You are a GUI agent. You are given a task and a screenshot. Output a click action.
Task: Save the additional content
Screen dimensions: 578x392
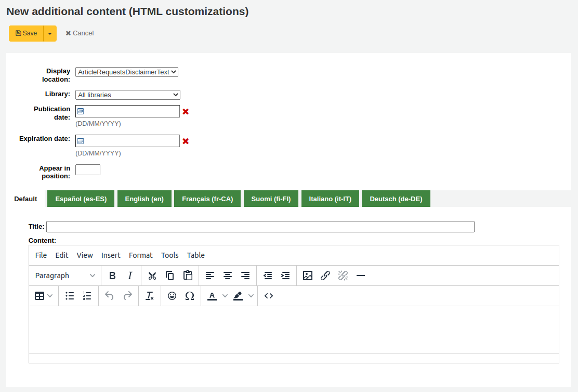pos(26,34)
